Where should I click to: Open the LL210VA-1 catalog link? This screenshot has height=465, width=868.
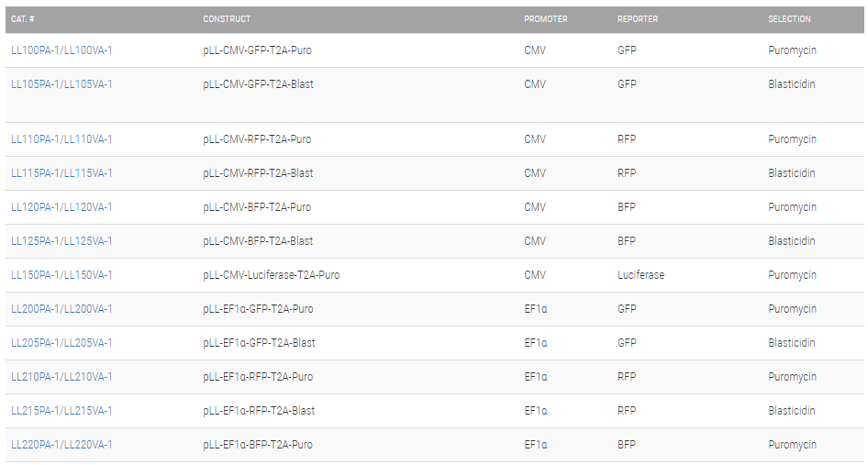click(89, 377)
